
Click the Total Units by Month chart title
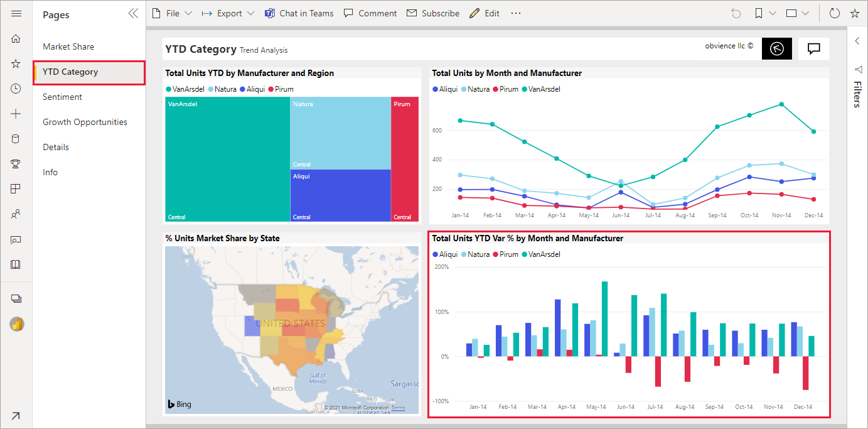coord(507,73)
